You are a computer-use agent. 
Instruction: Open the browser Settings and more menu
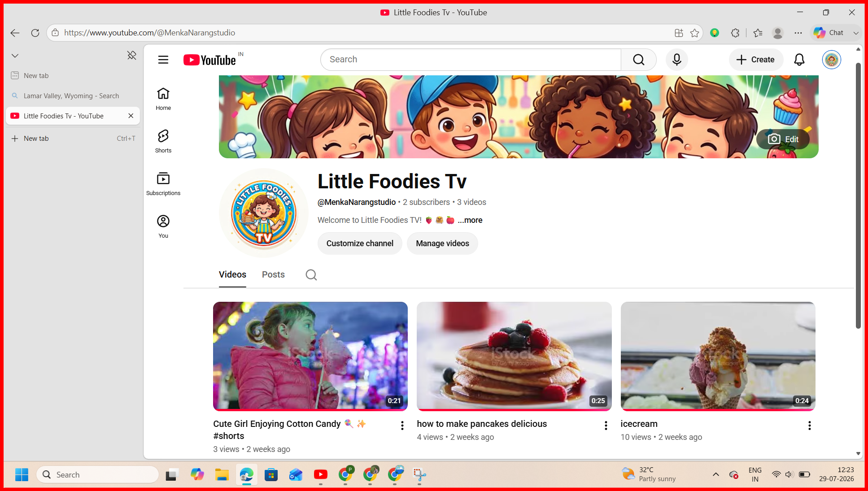(798, 33)
